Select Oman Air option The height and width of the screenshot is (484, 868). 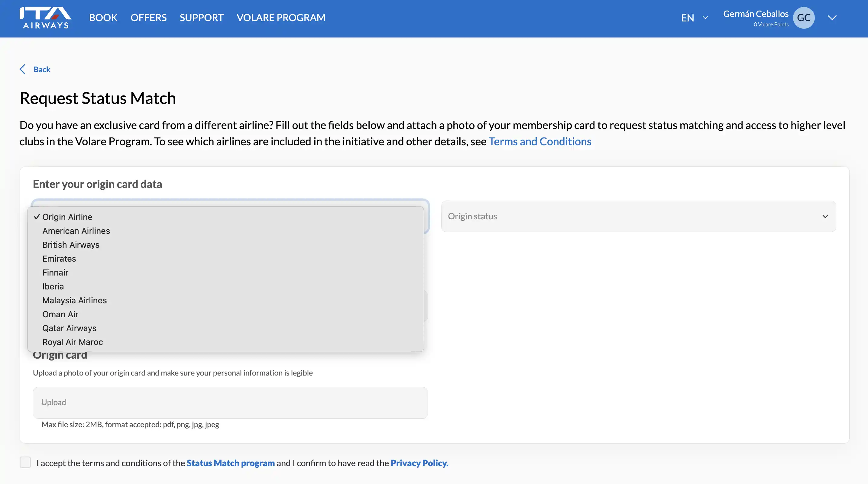click(225, 314)
